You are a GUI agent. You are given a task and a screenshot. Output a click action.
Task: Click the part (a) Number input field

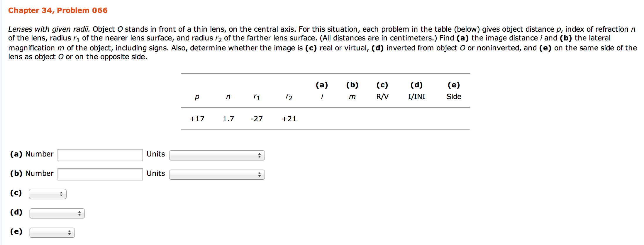pos(100,155)
